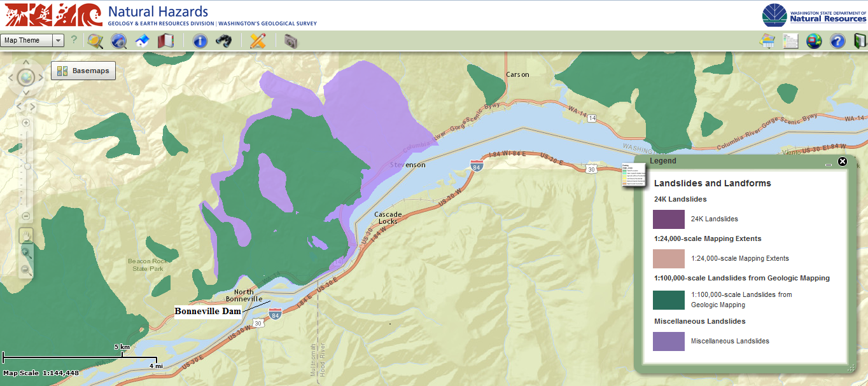Image resolution: width=868 pixels, height=386 pixels.
Task: Activate the blue Identify info tool
Action: [200, 41]
